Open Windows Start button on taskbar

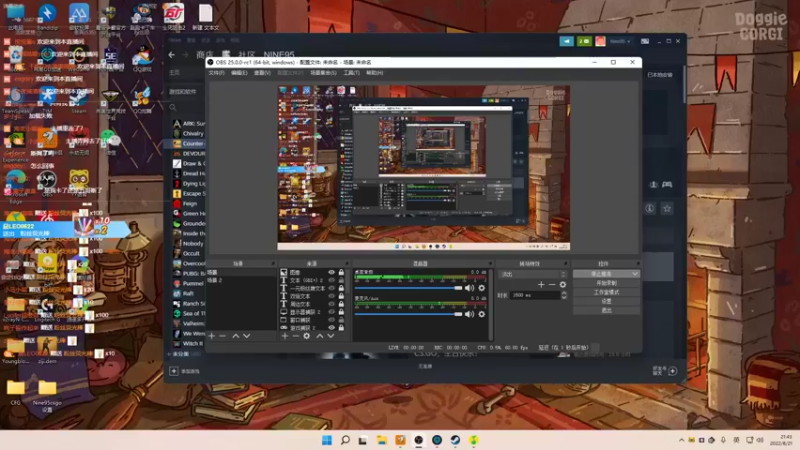click(x=327, y=440)
